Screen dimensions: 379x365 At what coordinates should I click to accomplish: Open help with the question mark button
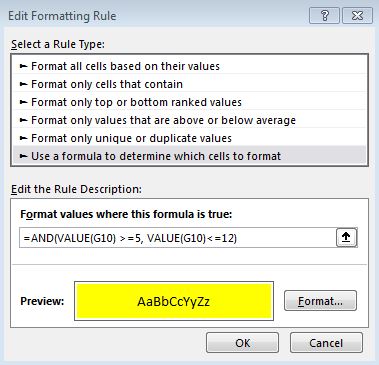[324, 16]
